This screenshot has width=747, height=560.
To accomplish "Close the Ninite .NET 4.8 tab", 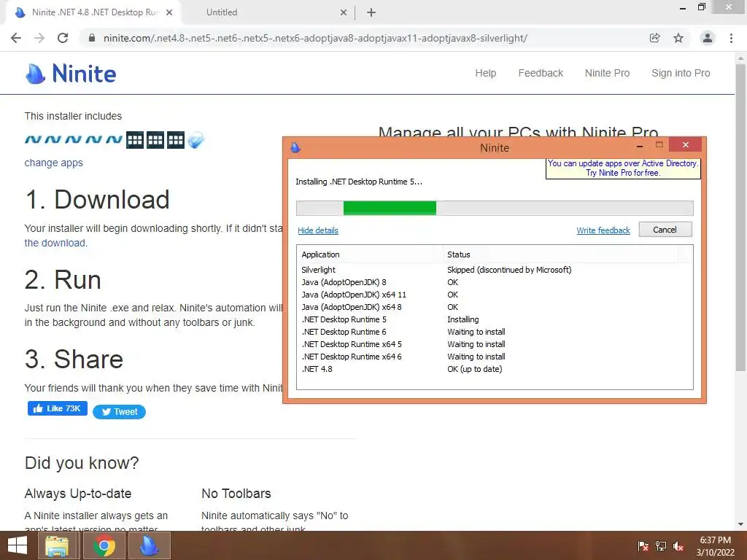I will tap(169, 13).
